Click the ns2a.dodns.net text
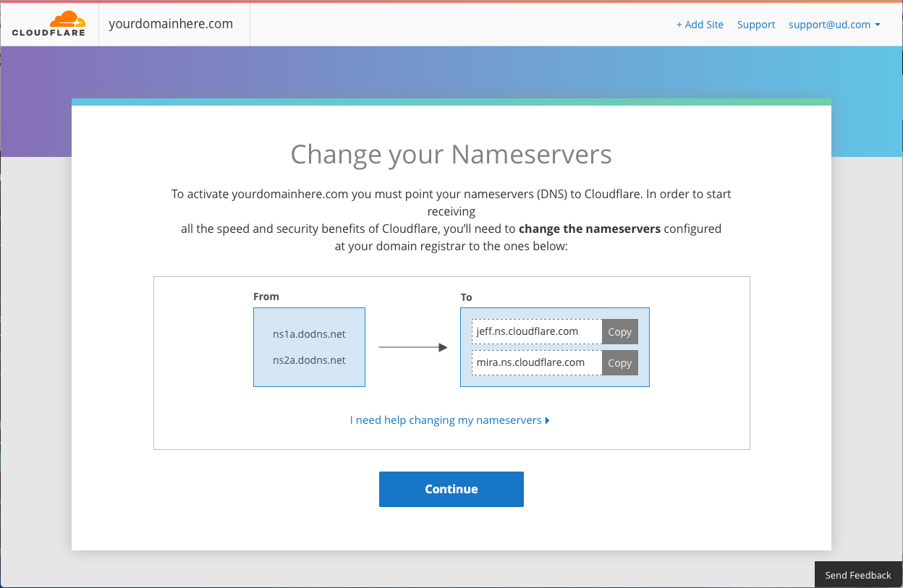 coord(309,360)
